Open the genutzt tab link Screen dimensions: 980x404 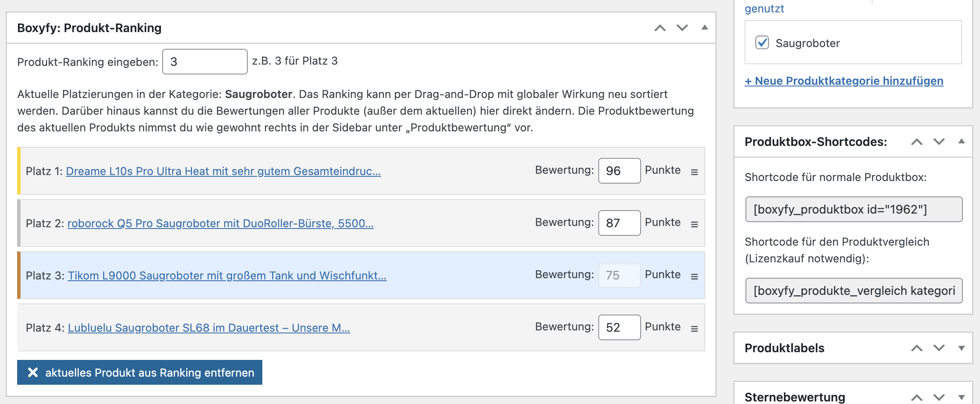[764, 9]
